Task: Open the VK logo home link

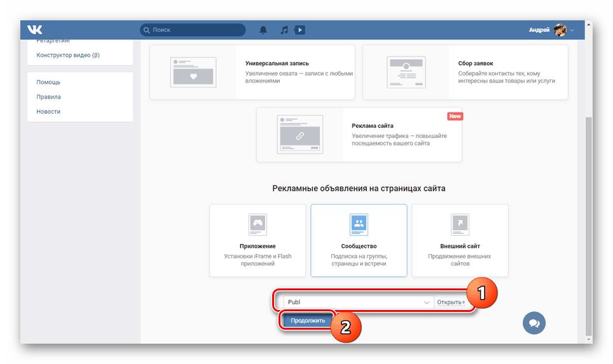Action: pyautogui.click(x=34, y=30)
